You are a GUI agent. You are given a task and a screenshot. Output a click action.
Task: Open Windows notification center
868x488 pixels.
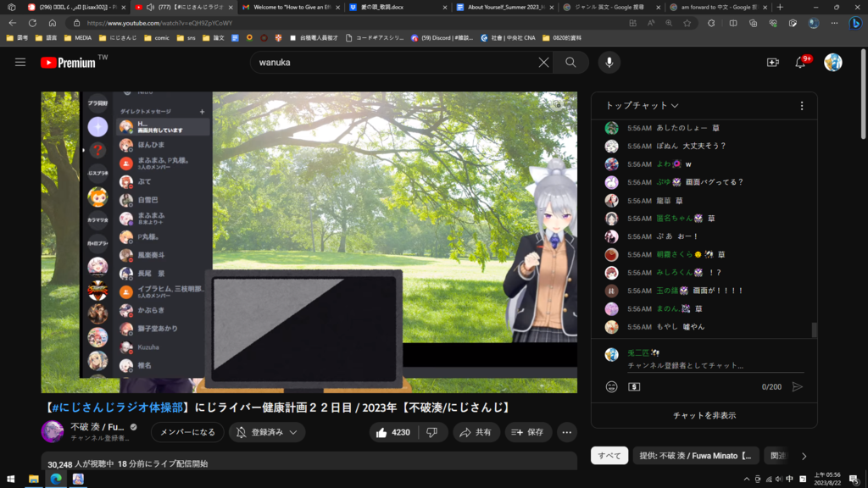click(854, 480)
